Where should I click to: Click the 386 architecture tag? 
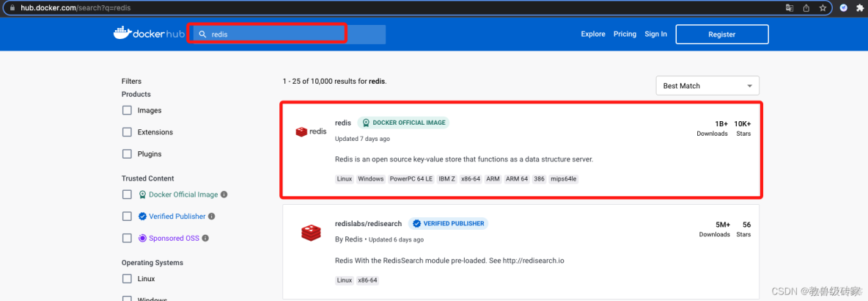pyautogui.click(x=539, y=179)
